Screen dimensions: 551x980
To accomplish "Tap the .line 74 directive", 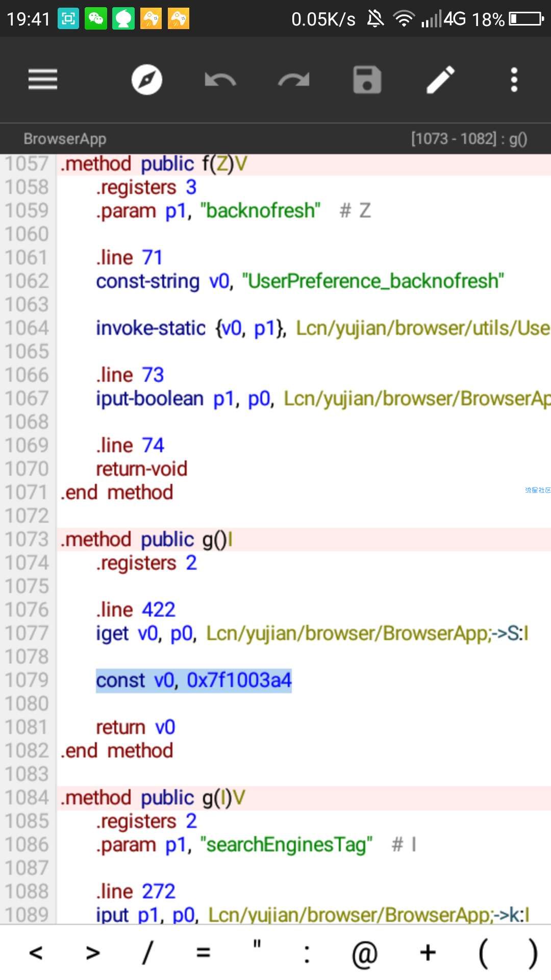I will [130, 446].
